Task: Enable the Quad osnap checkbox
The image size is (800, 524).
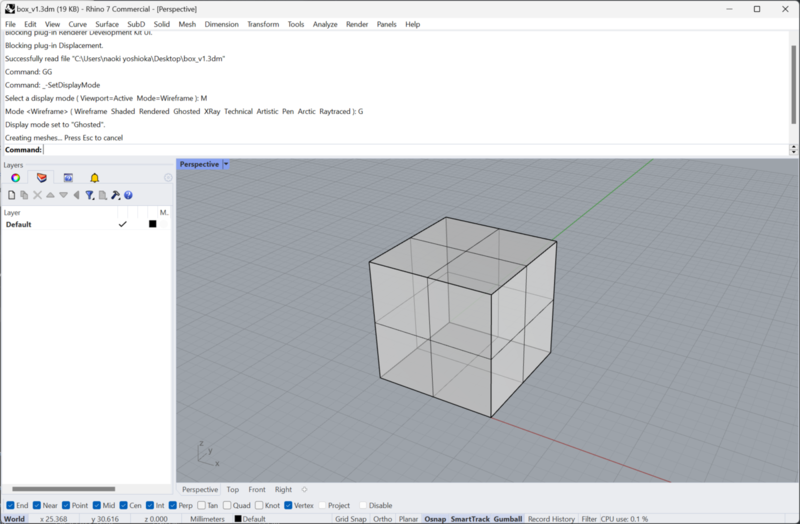Action: (x=227, y=505)
